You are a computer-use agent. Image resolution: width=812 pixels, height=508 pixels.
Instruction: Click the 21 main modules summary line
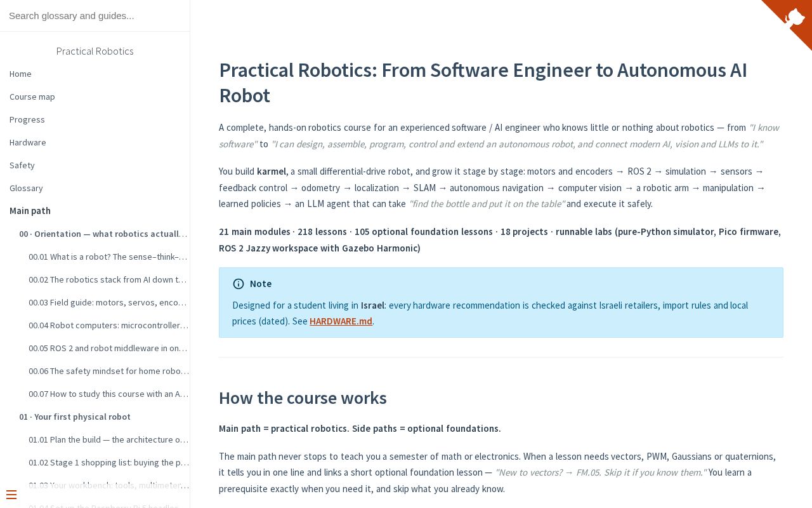[500, 240]
